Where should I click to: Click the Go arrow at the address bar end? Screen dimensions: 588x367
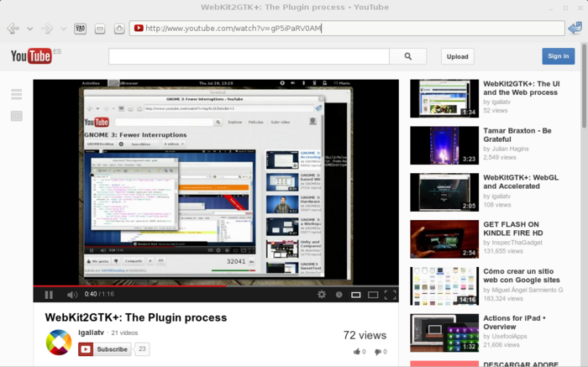(575, 28)
